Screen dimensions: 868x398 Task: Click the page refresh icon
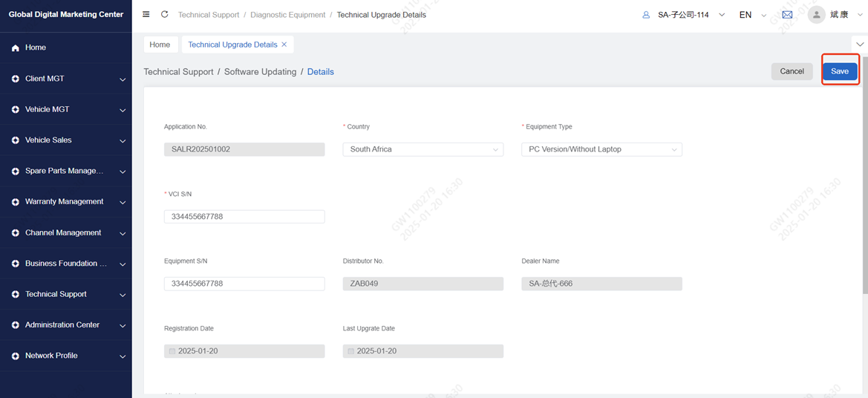pyautogui.click(x=165, y=14)
